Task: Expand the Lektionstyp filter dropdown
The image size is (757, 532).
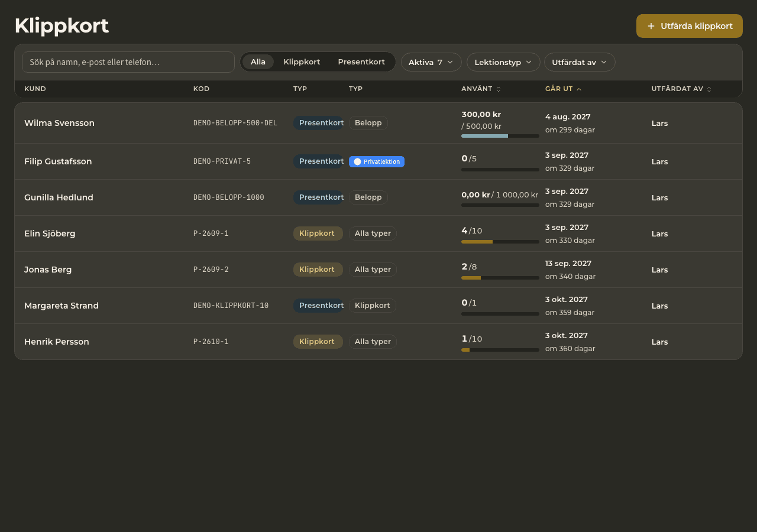Action: [x=503, y=62]
